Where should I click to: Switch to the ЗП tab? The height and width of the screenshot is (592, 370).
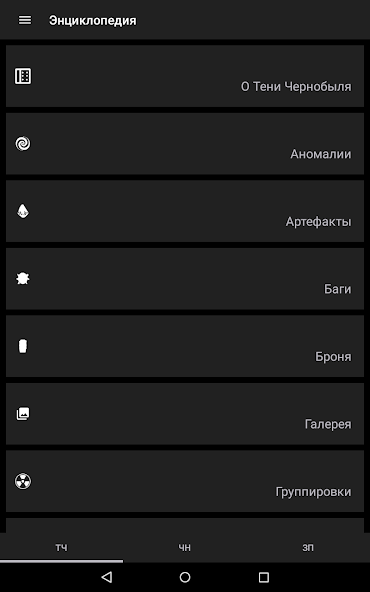pyautogui.click(x=308, y=547)
